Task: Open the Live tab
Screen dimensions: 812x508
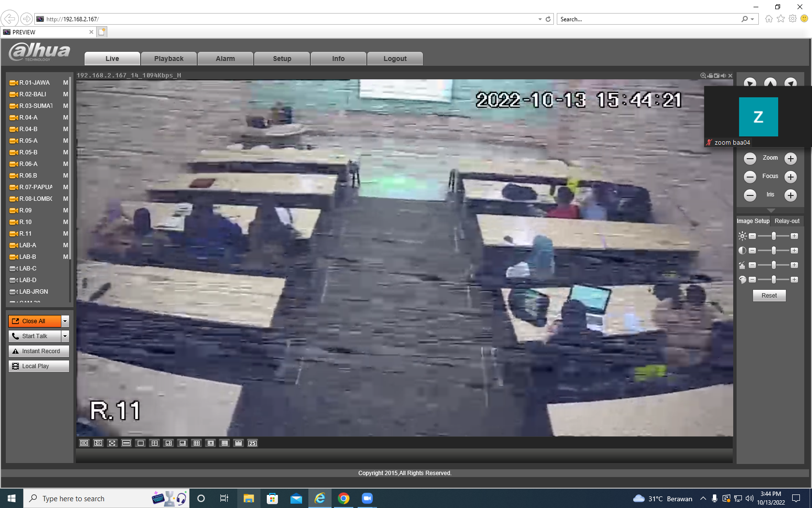Action: [112, 59]
